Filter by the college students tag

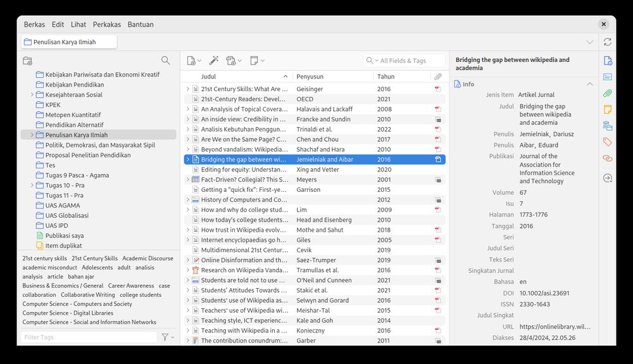(x=141, y=294)
